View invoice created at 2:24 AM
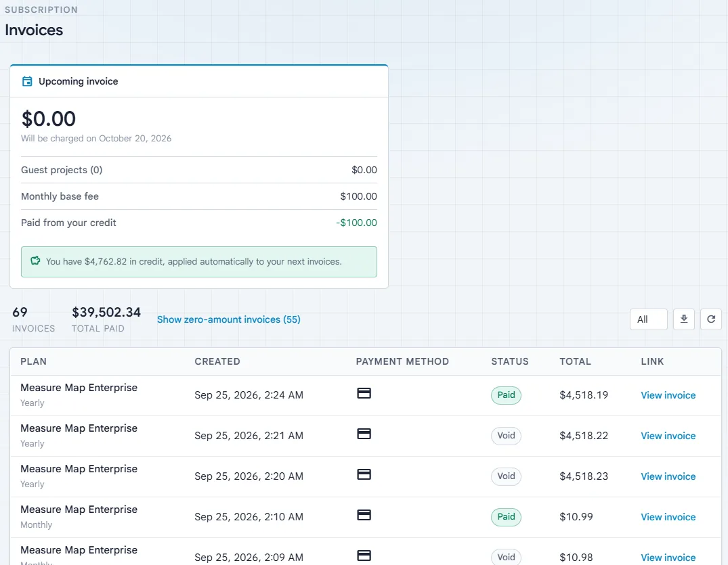Viewport: 728px width, 565px height. (668, 395)
